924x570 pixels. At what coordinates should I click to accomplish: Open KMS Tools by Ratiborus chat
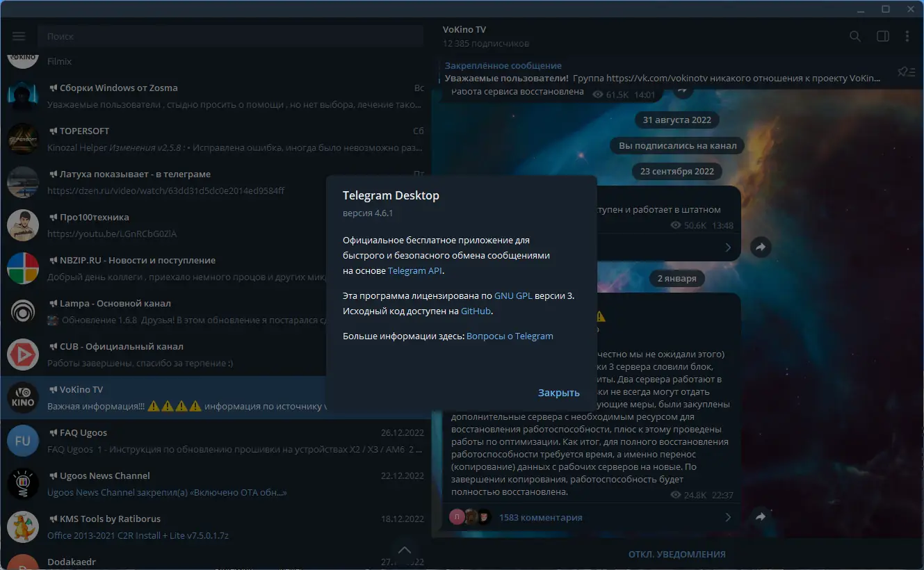point(216,528)
